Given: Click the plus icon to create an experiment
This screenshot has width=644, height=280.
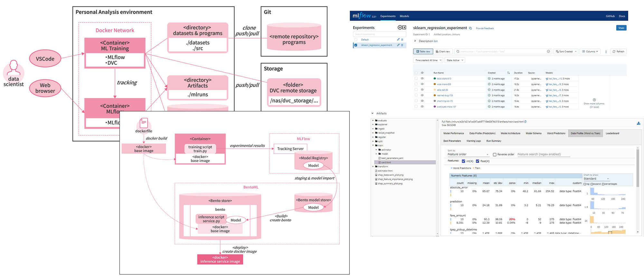Looking at the screenshot, I should 400,27.
